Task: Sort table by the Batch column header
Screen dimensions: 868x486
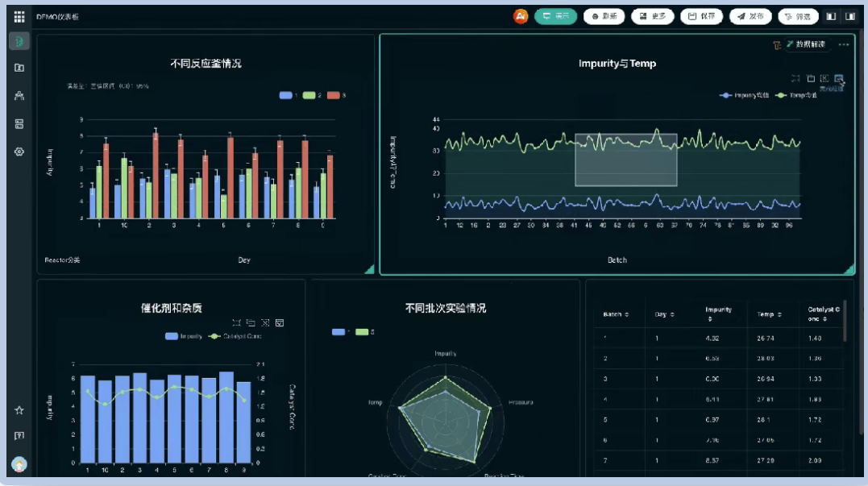Action: [x=616, y=314]
